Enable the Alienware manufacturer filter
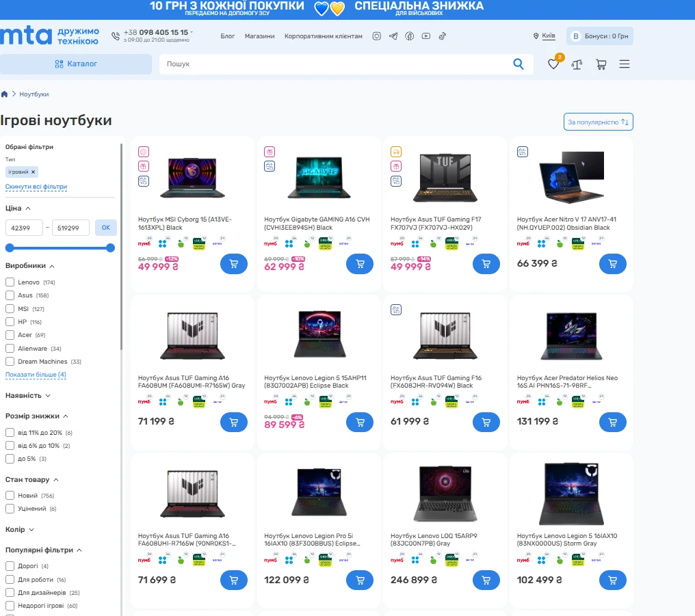Image resolution: width=695 pixels, height=616 pixels. [x=10, y=349]
